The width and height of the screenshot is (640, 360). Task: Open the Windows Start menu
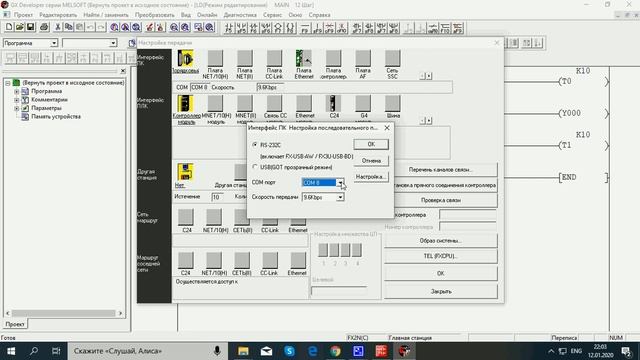tap(11, 351)
